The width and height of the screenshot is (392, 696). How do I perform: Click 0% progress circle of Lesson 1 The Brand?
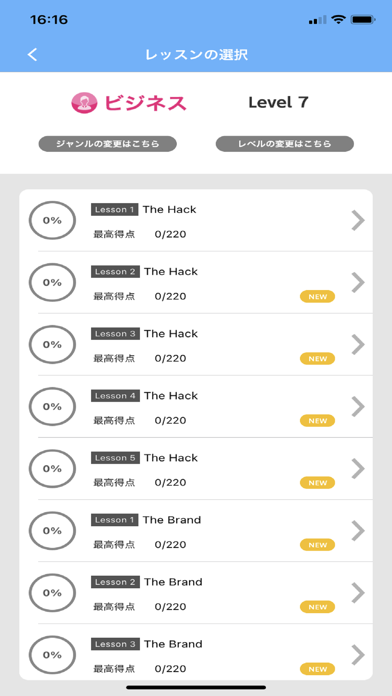click(52, 531)
